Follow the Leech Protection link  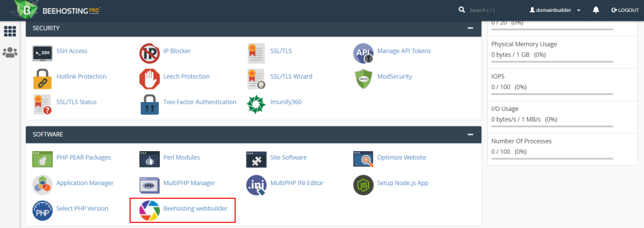[x=186, y=77]
